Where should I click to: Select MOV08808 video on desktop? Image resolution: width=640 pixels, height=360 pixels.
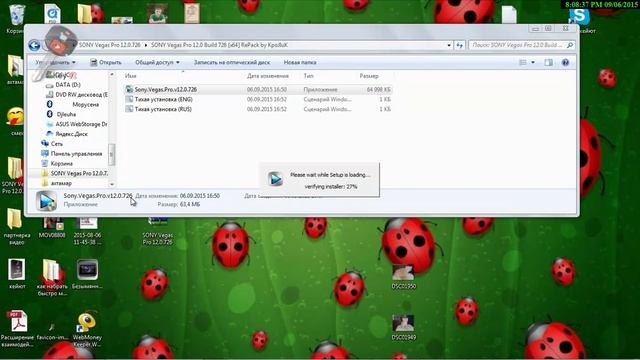[x=52, y=228]
